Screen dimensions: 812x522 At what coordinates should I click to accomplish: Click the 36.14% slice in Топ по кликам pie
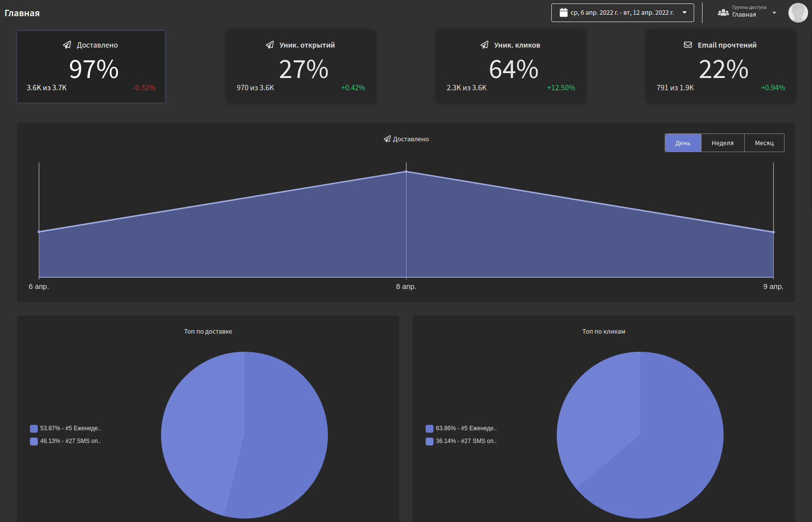599,417
